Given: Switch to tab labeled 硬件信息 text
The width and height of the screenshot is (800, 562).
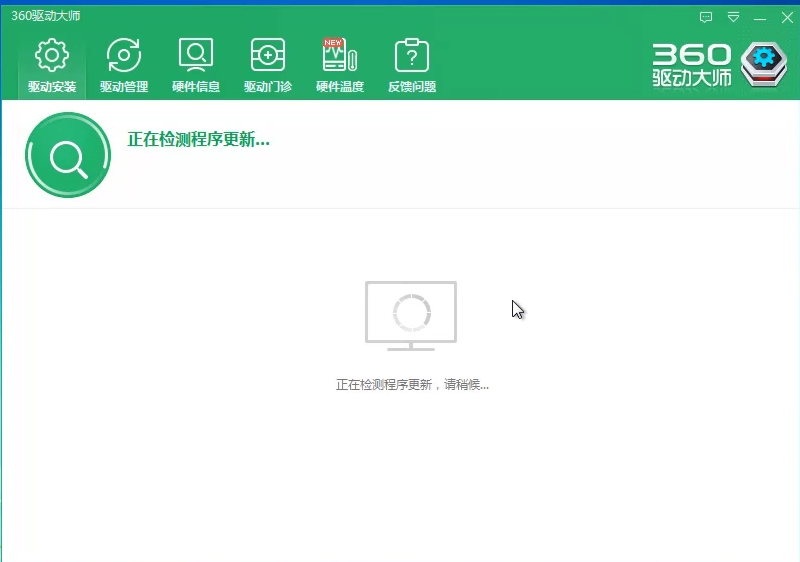Looking at the screenshot, I should (196, 87).
